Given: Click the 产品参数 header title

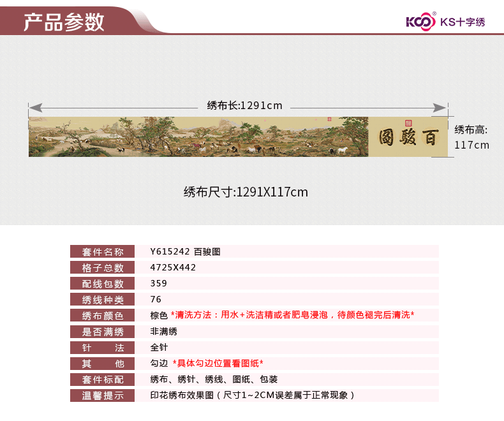Looking at the screenshot, I should 64,22.
